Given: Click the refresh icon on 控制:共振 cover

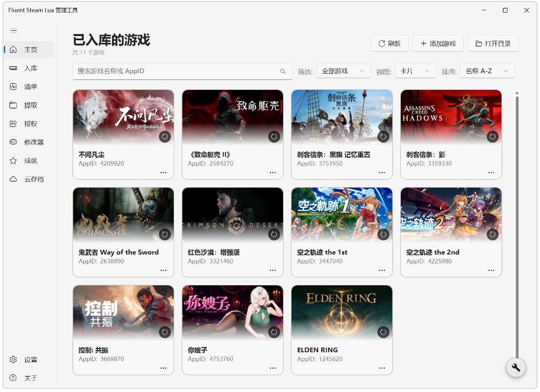Looking at the screenshot, I should (165, 332).
